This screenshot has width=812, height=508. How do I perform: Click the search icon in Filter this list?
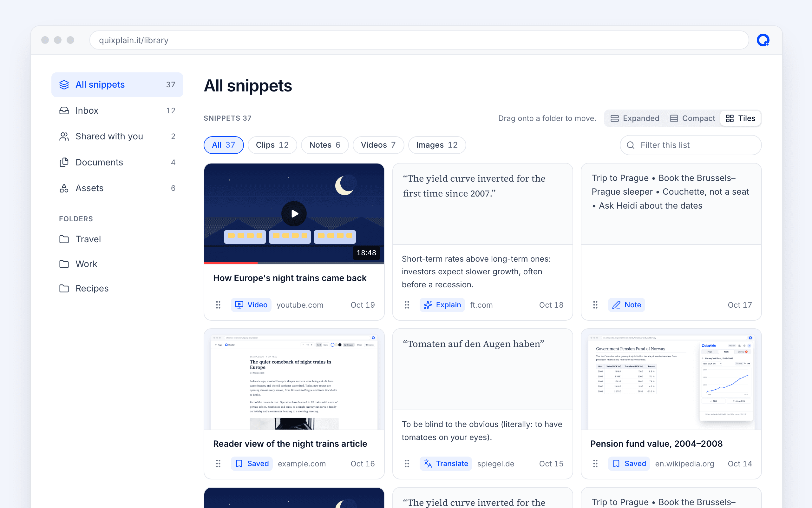pos(631,145)
